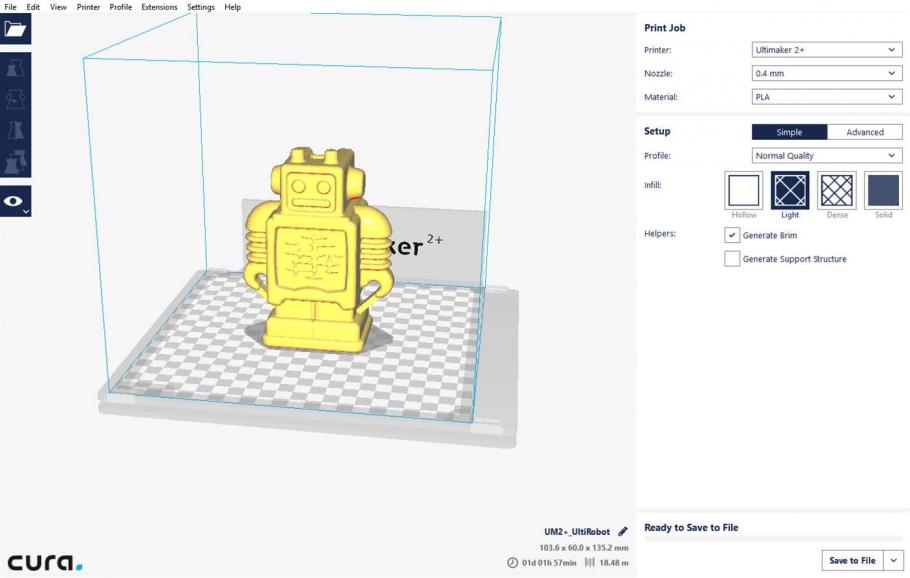The image size is (910, 578).
Task: Open the Printer dropdown showing Ultimaker 2+
Action: pyautogui.click(x=825, y=49)
